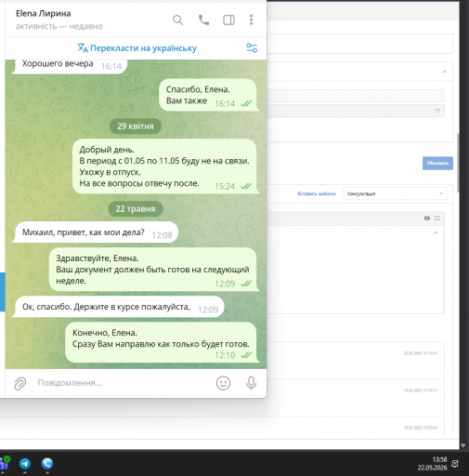This screenshot has width=469, height=476.
Task: Attach a file with the paperclip icon
Action: pos(20,383)
